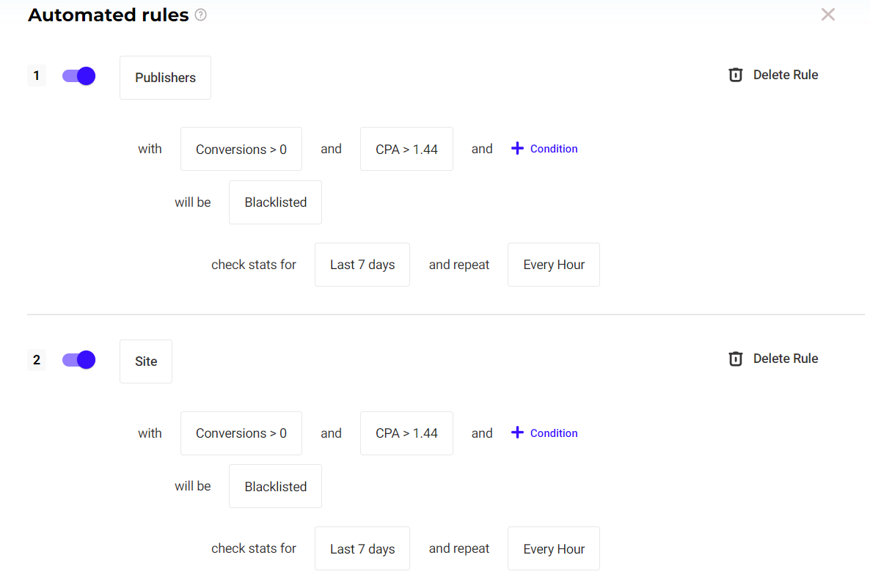Select rule number 1 badge
The image size is (870, 588).
click(37, 76)
